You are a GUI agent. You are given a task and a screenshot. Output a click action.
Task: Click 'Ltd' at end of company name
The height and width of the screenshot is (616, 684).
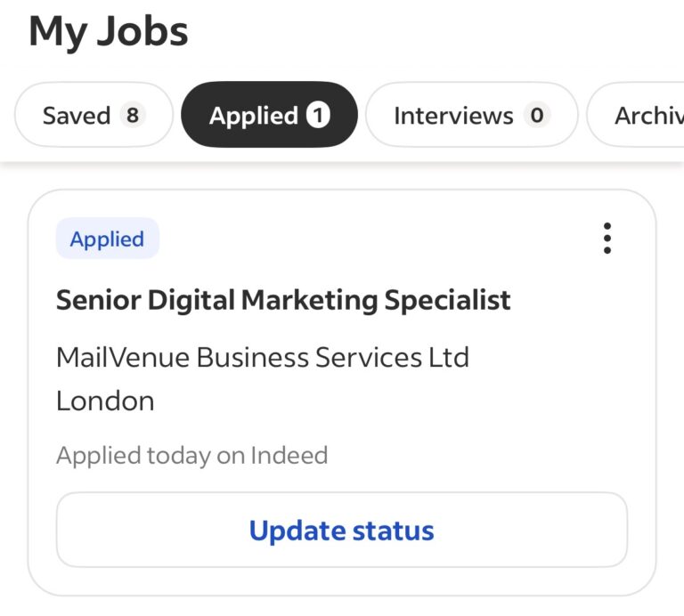click(x=449, y=357)
